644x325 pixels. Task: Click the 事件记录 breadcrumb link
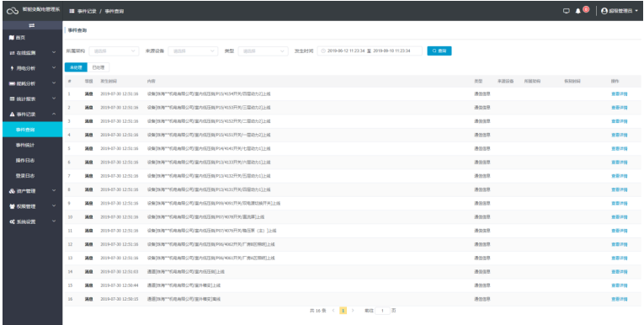coord(87,11)
